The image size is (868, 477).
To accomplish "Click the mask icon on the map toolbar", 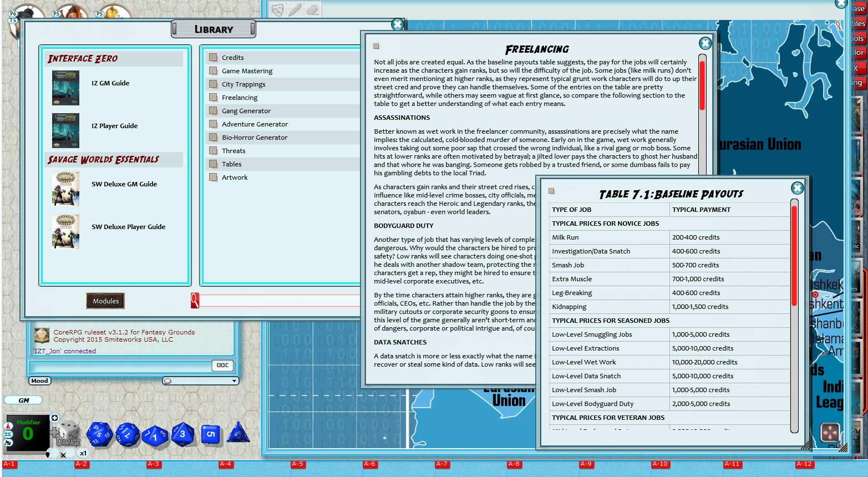I will point(277,9).
